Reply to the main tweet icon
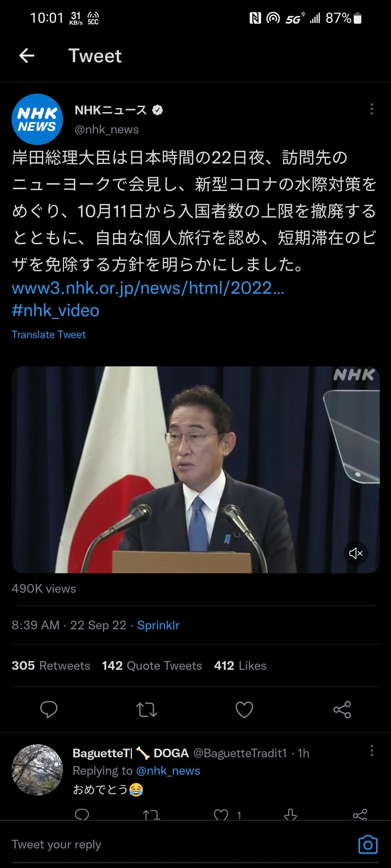The image size is (391, 868). click(49, 710)
